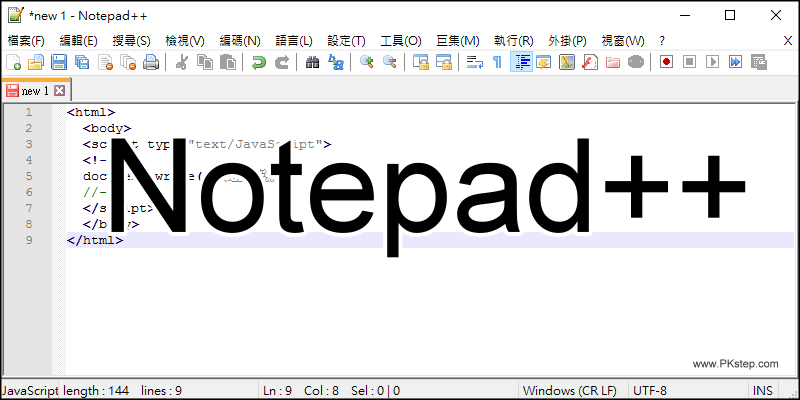Click the UTF-8 encoding status field

coord(650,391)
